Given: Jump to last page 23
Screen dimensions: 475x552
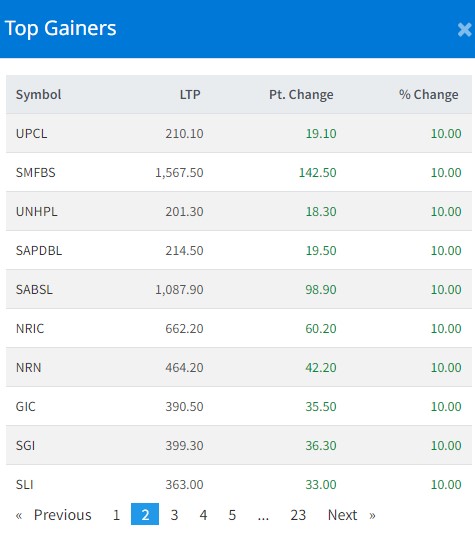Looking at the screenshot, I should click(298, 515).
